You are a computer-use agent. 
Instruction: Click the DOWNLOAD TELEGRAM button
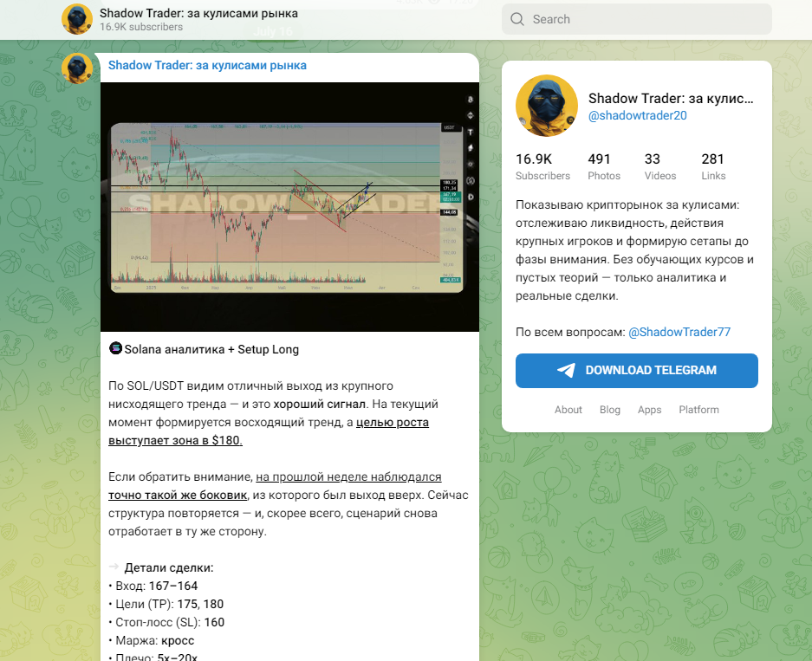point(636,371)
